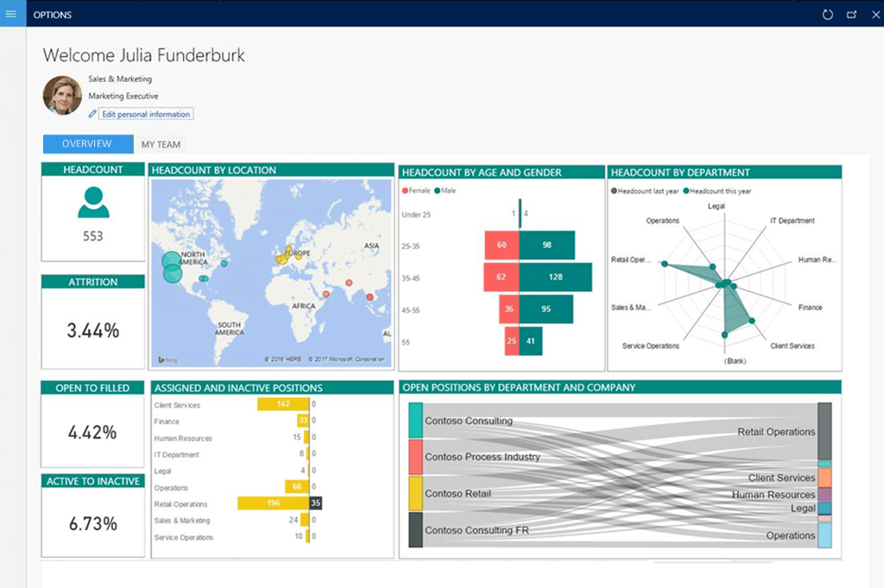884x588 pixels.
Task: Close the dashboard with the X icon
Action: pyautogui.click(x=875, y=14)
